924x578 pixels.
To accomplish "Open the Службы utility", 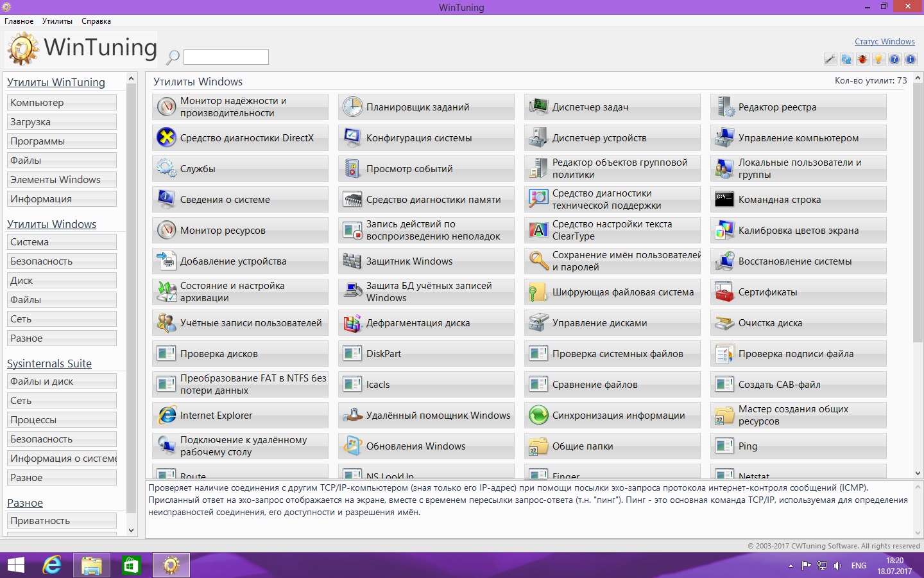I will [240, 168].
